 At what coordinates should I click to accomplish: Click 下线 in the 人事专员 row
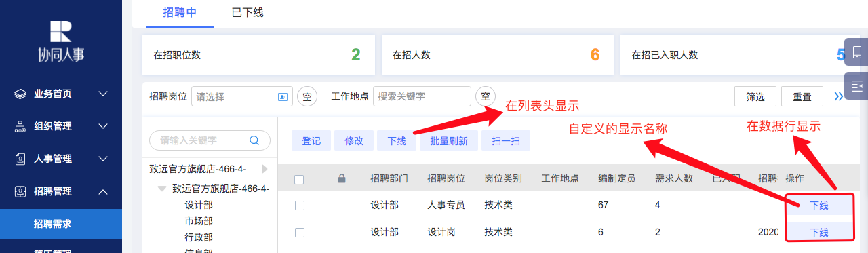coord(819,206)
